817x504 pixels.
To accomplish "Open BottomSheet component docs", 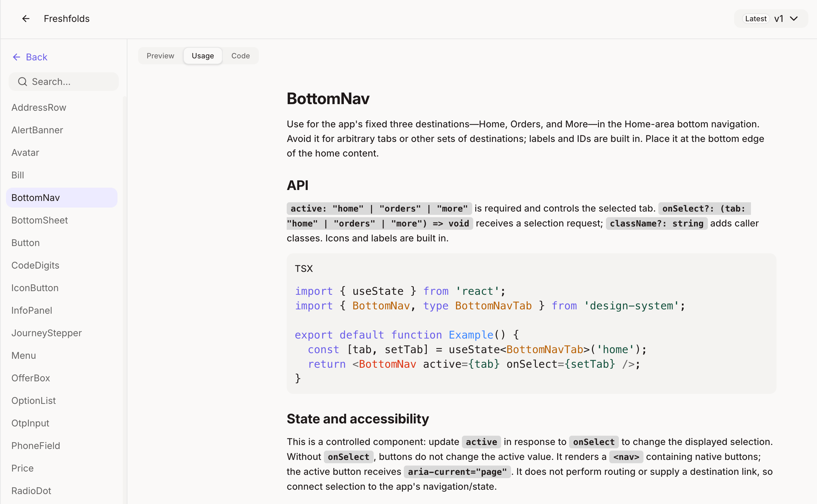I will click(62, 220).
